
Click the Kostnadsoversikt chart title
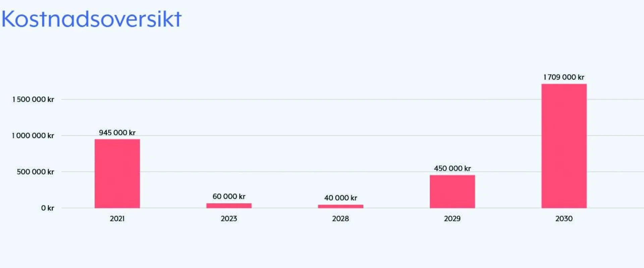tap(91, 19)
